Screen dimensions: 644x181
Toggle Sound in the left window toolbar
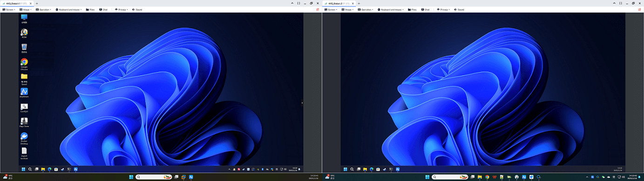137,9
